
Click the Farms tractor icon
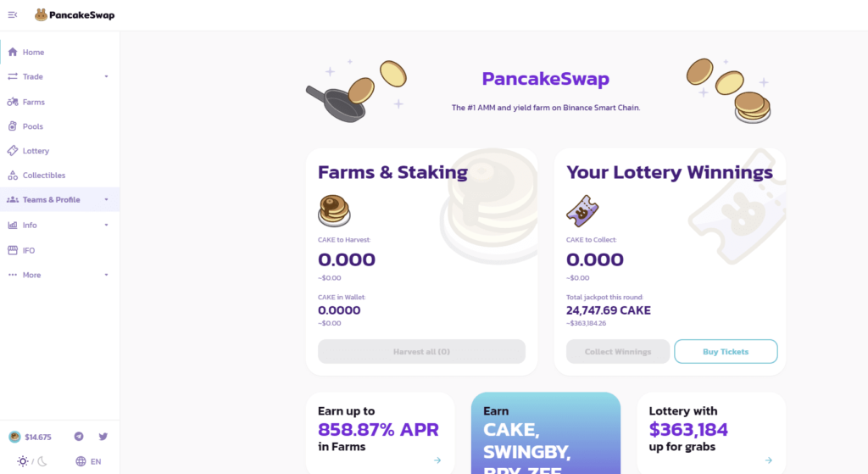(x=13, y=102)
